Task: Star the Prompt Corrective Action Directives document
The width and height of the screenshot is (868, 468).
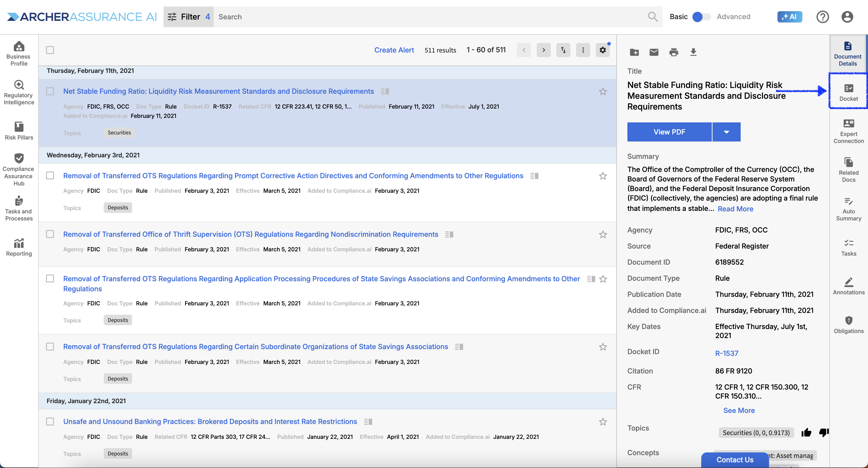Action: (x=603, y=176)
